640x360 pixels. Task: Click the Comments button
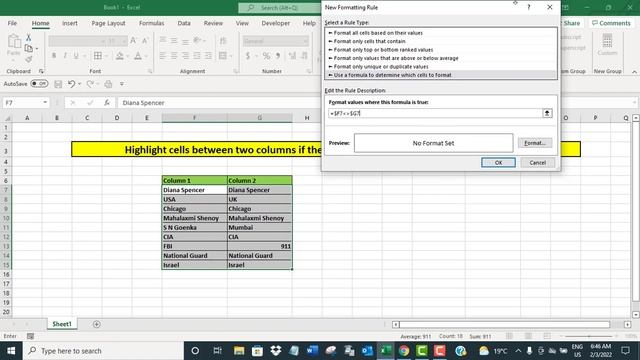click(x=611, y=23)
